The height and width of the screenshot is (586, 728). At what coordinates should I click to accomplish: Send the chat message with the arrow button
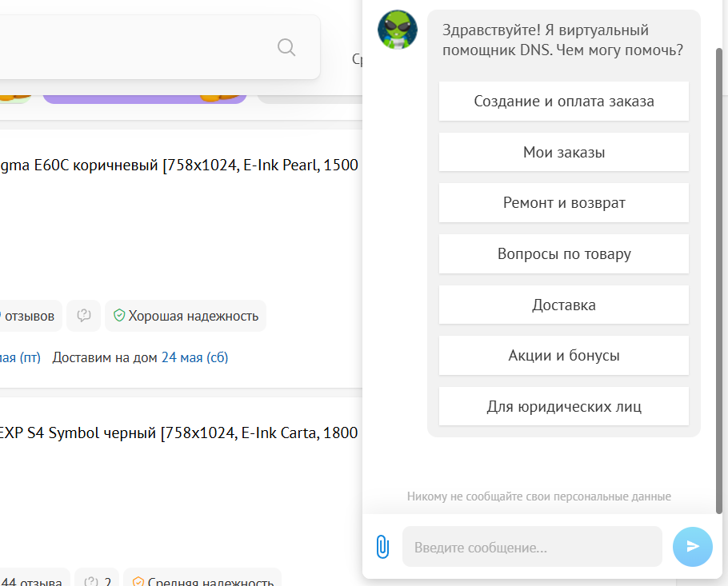coord(692,547)
